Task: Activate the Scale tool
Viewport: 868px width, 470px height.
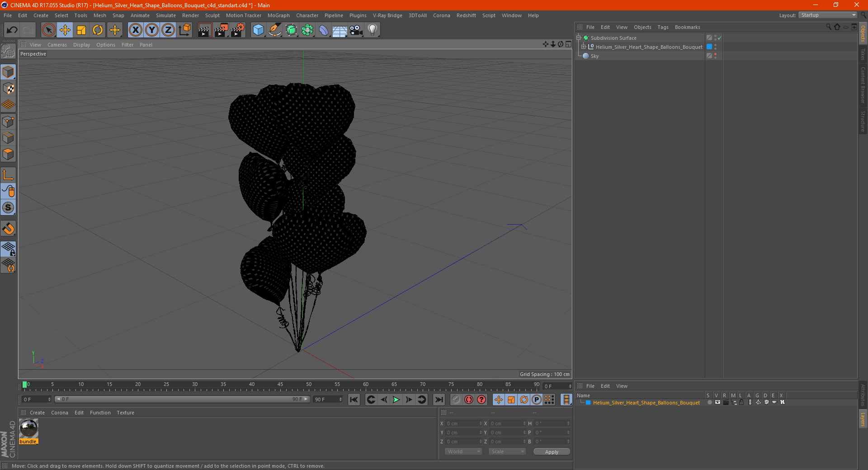Action: tap(81, 30)
